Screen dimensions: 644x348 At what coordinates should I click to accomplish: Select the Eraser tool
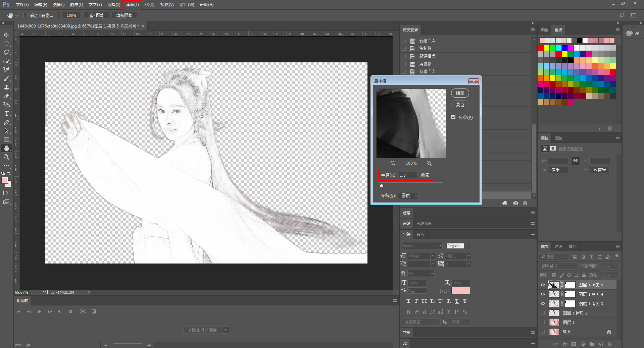click(x=6, y=96)
